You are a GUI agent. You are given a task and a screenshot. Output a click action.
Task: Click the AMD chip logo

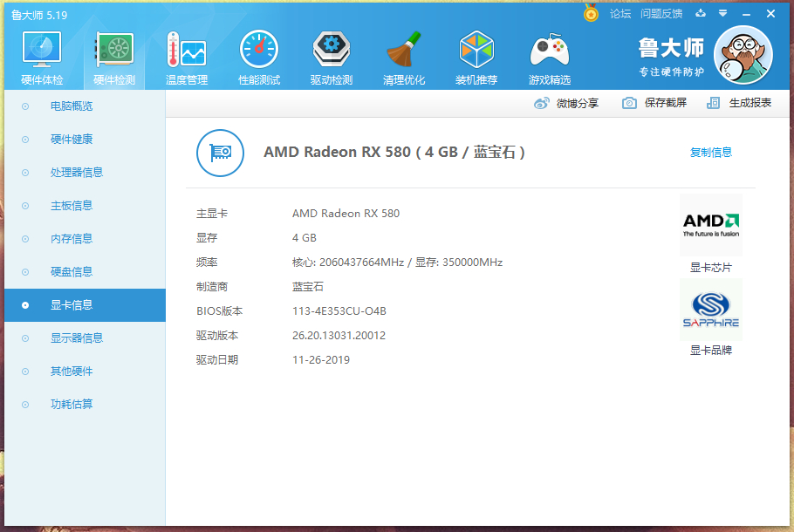711,225
